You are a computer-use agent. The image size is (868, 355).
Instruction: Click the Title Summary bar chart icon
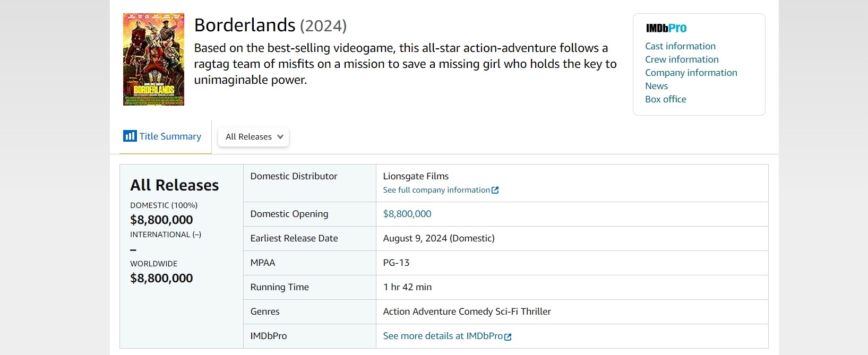(x=130, y=136)
